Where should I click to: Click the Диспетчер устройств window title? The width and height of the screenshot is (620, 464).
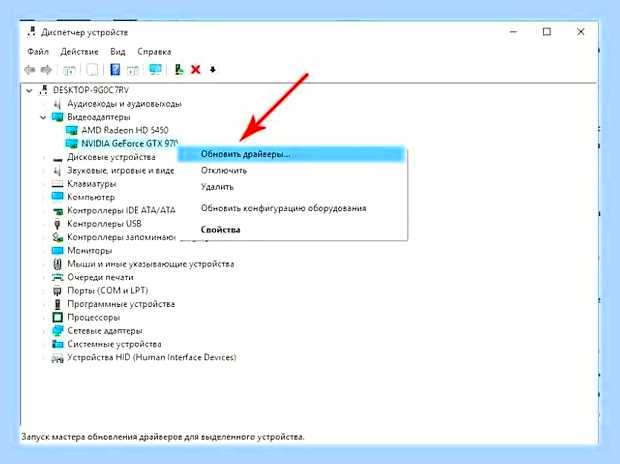coord(85,32)
